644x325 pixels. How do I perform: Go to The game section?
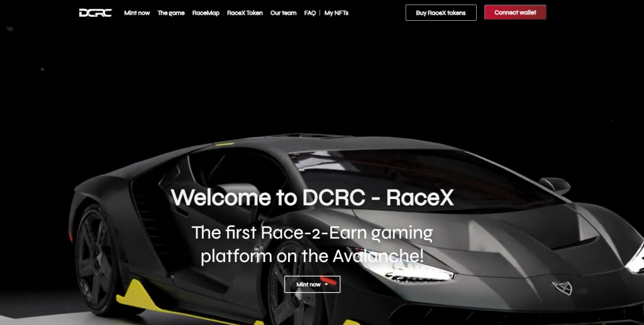171,13
